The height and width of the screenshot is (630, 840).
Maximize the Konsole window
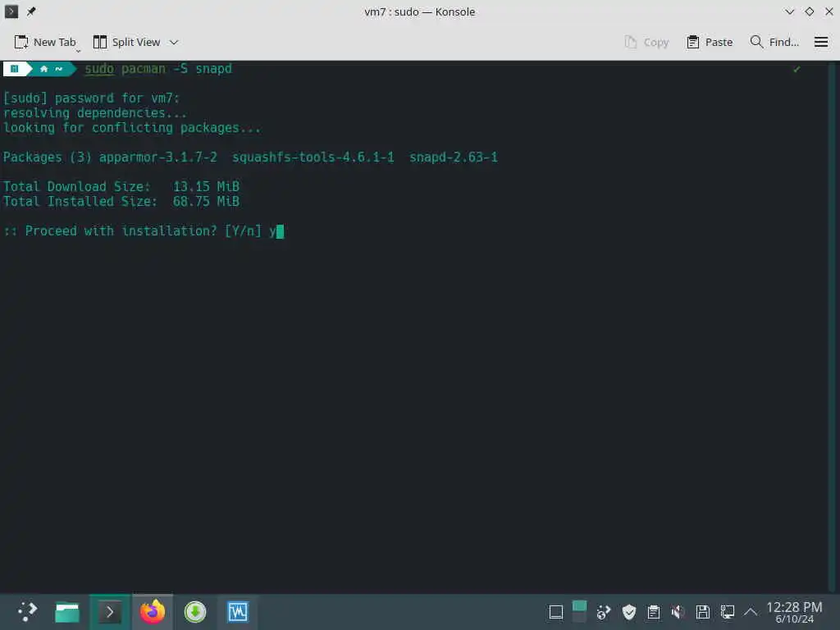pos(810,11)
